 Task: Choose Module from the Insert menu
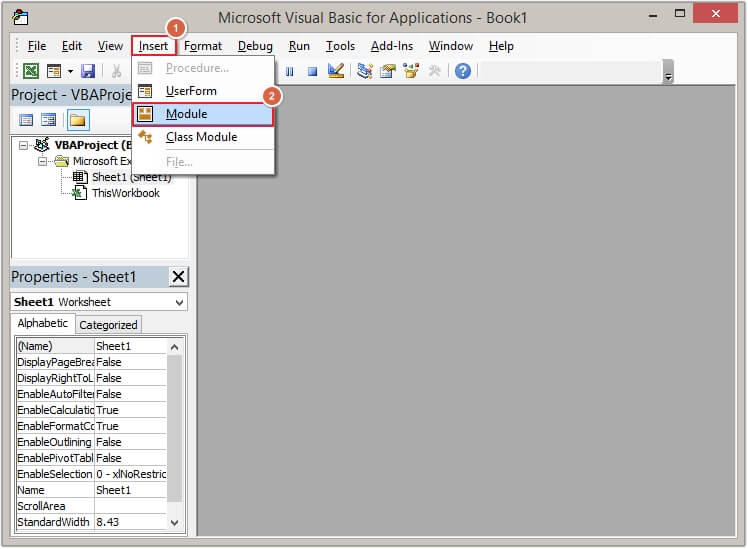click(186, 114)
